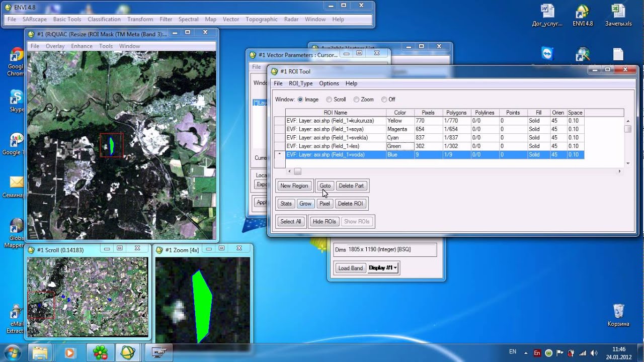
Task: Click the Select All button
Action: 291,221
